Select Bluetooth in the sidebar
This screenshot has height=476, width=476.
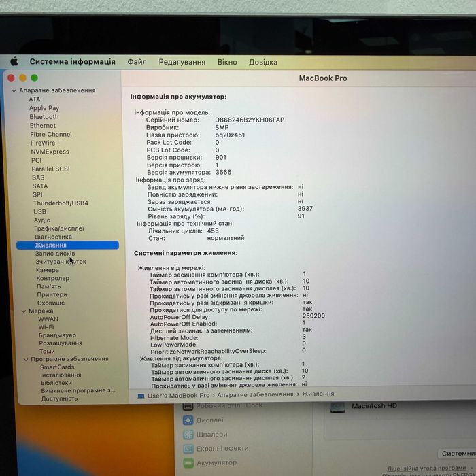click(44, 117)
